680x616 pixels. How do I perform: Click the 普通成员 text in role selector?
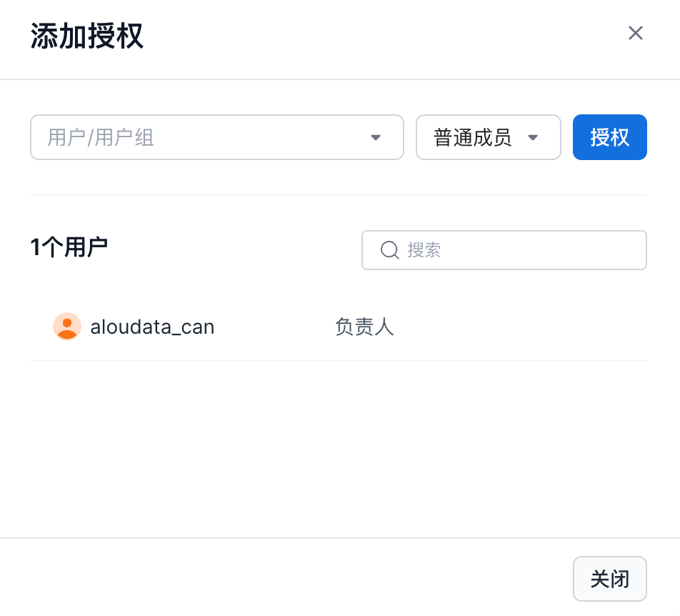tap(473, 137)
